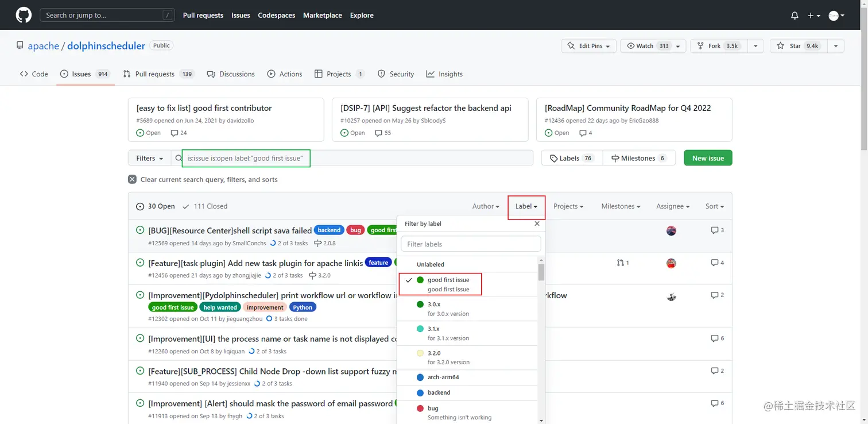Select the Unlabeled filter option
The image size is (868, 424).
tap(468, 264)
